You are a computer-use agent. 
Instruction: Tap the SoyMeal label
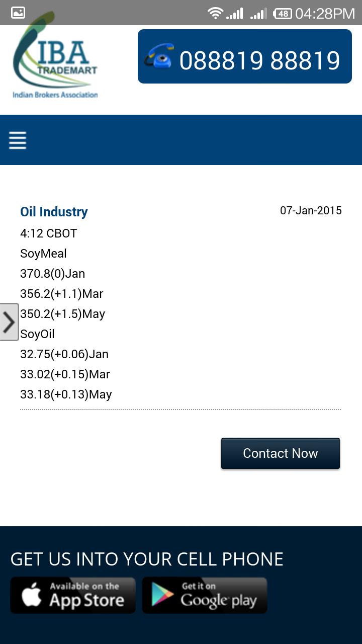click(43, 254)
